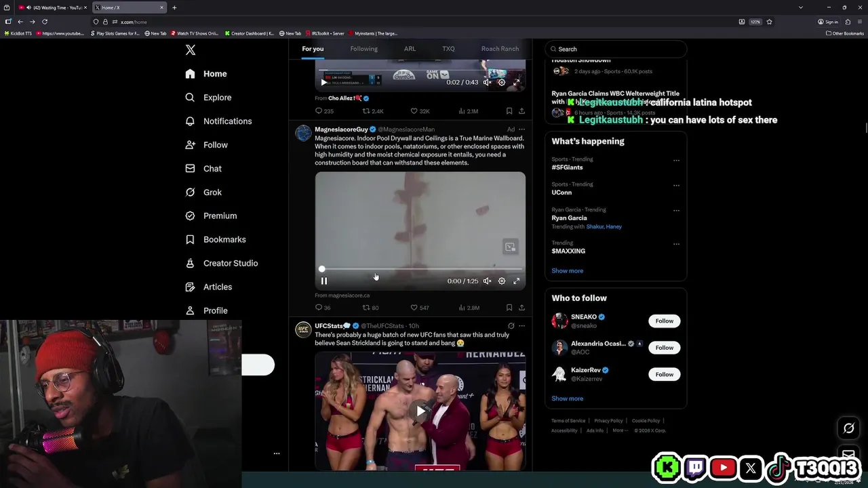The height and width of the screenshot is (488, 868).
Task: Open the floating Grok button
Action: 848,428
